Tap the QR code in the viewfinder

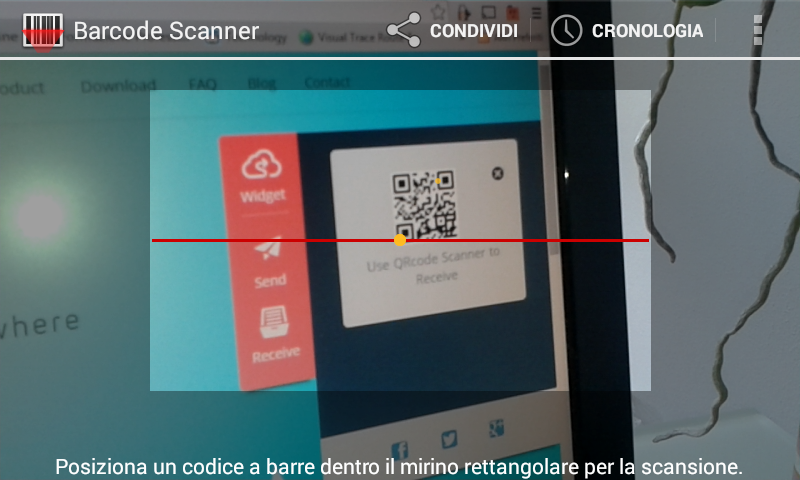point(423,205)
